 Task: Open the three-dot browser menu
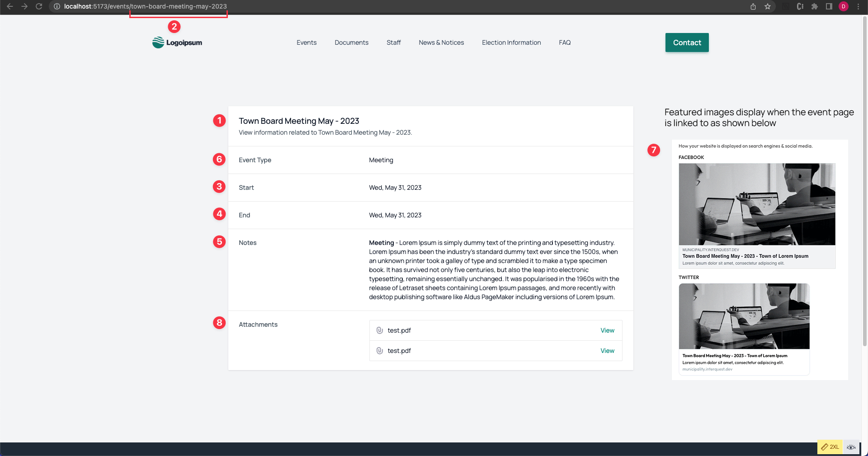[858, 6]
